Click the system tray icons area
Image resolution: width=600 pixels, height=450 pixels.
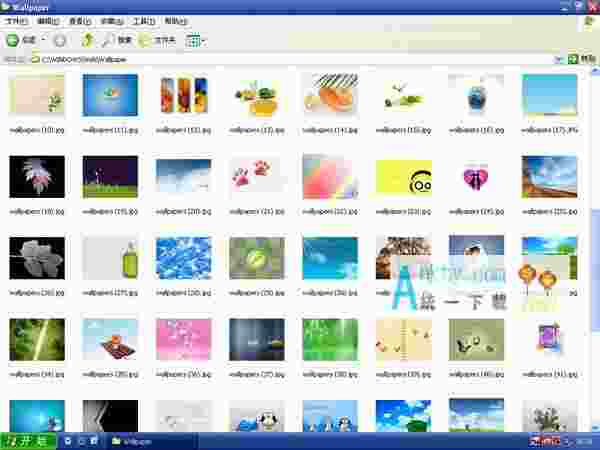[562, 442]
